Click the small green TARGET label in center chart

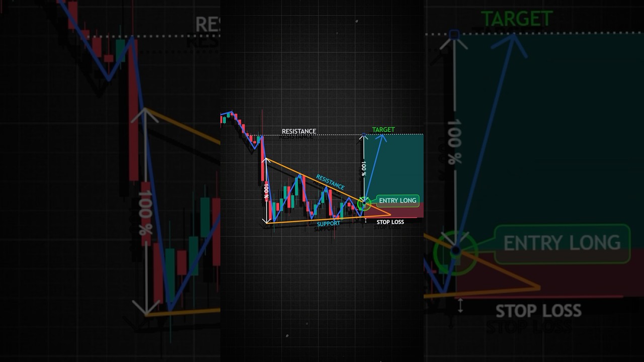pyautogui.click(x=383, y=130)
